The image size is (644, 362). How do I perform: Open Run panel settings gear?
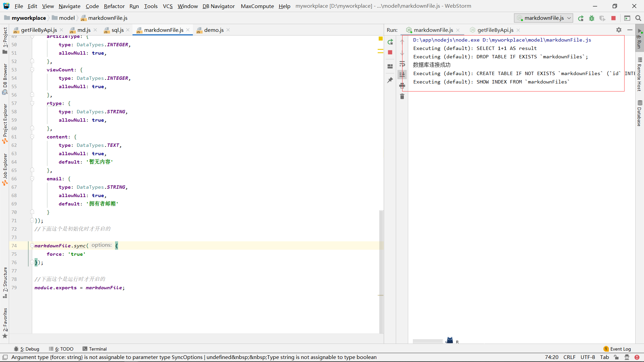619,30
